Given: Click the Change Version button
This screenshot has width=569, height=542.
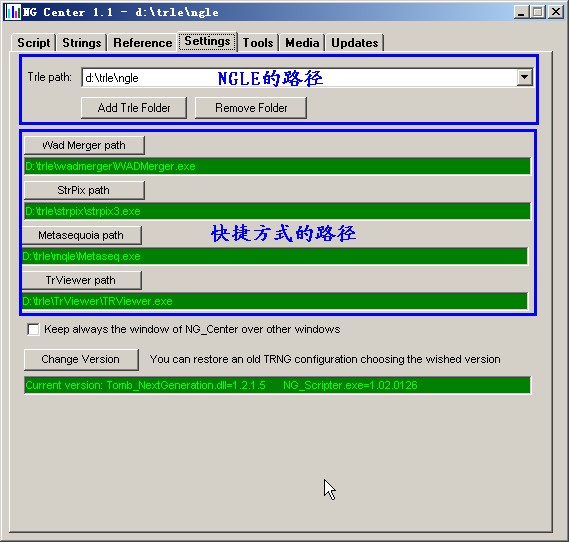Looking at the screenshot, I should click(81, 359).
